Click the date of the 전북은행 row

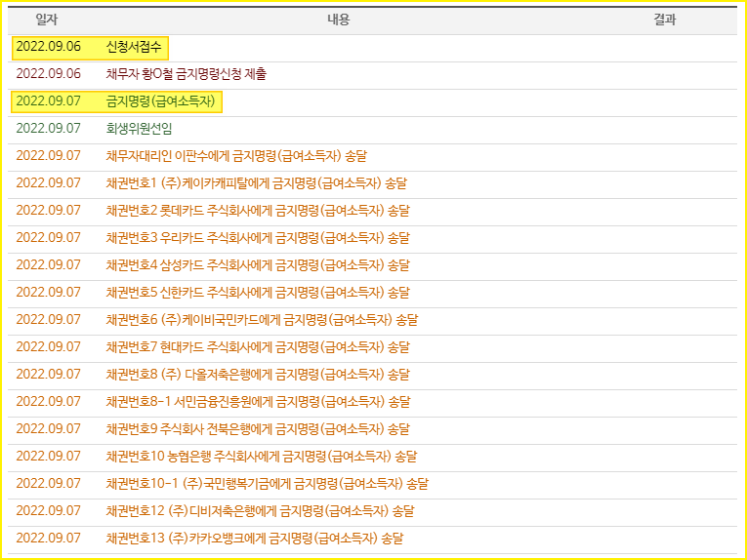coord(49,428)
